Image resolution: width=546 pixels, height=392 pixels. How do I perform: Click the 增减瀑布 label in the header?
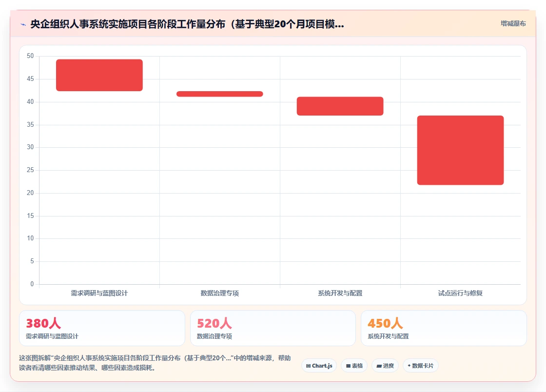coord(513,24)
